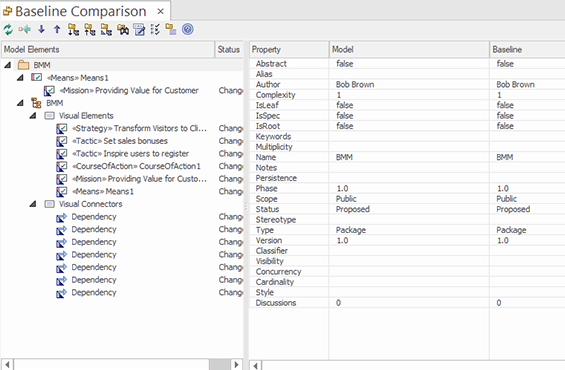
Task: Select «Mission» Providing Value for Custo... in Visual Elements
Action: (140, 179)
